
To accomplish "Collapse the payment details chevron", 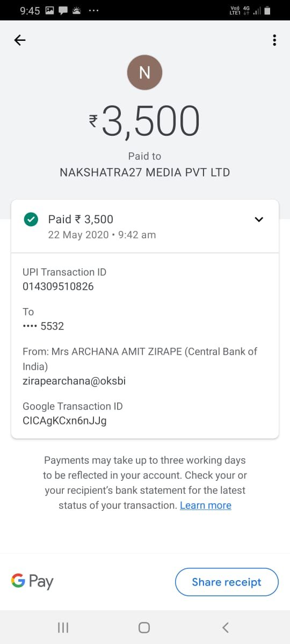I will pos(259,219).
